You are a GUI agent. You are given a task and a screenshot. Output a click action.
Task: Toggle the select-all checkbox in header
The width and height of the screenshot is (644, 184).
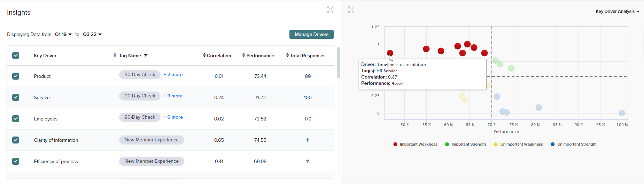16,56
